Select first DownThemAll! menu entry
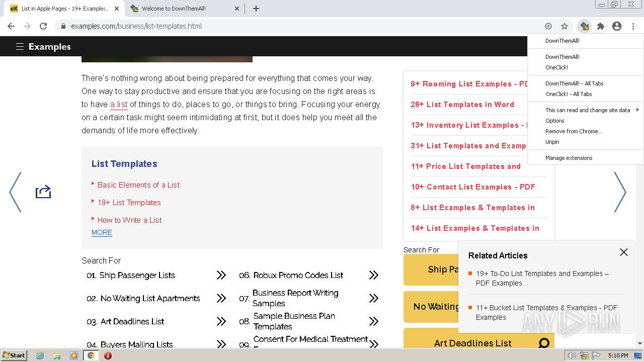644x362 pixels. (562, 41)
